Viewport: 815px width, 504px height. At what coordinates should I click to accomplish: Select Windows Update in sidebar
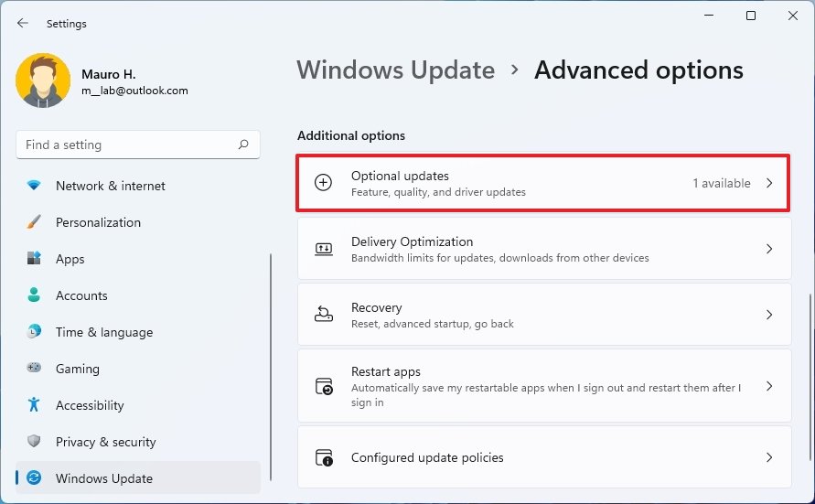(138, 478)
